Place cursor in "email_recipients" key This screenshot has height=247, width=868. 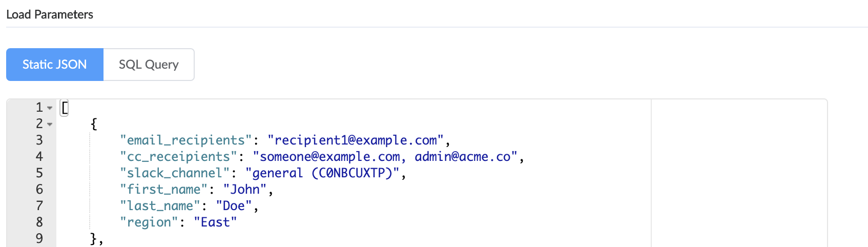point(186,140)
